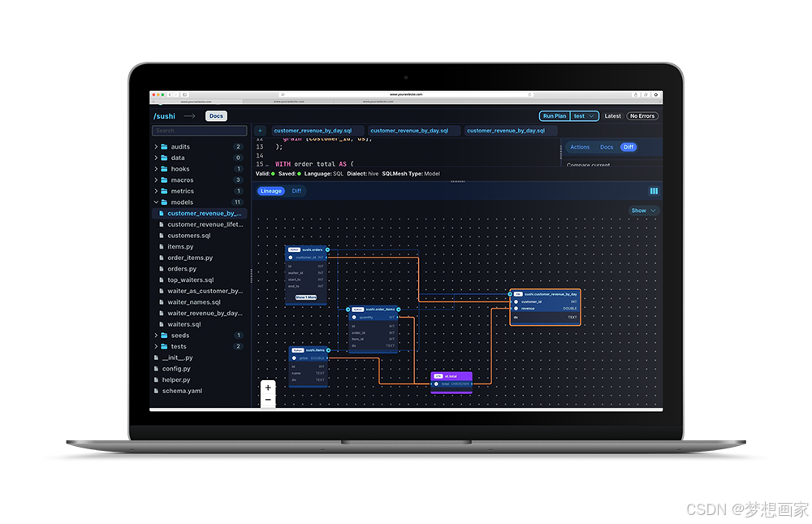
Task: Click the browser back arrow
Action: [170, 95]
